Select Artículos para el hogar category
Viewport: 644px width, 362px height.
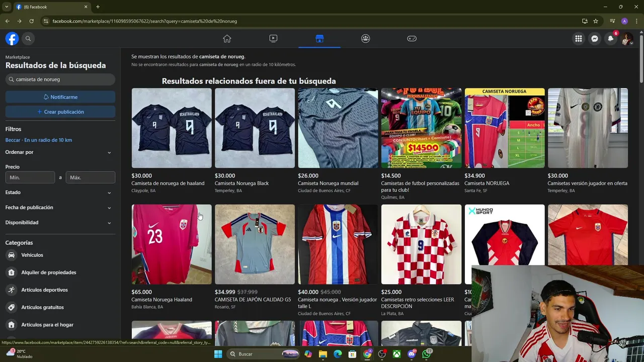coord(60,325)
